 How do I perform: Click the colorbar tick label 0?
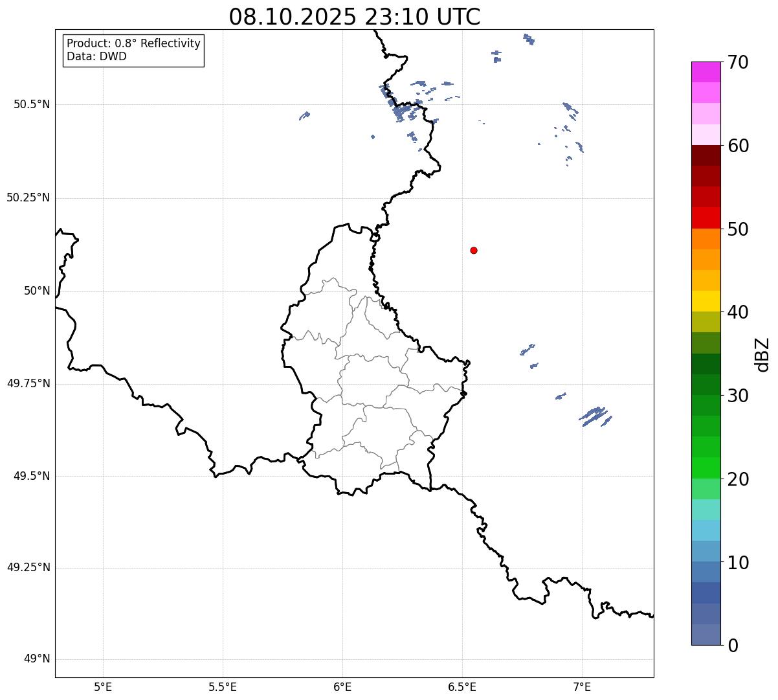[x=733, y=646]
